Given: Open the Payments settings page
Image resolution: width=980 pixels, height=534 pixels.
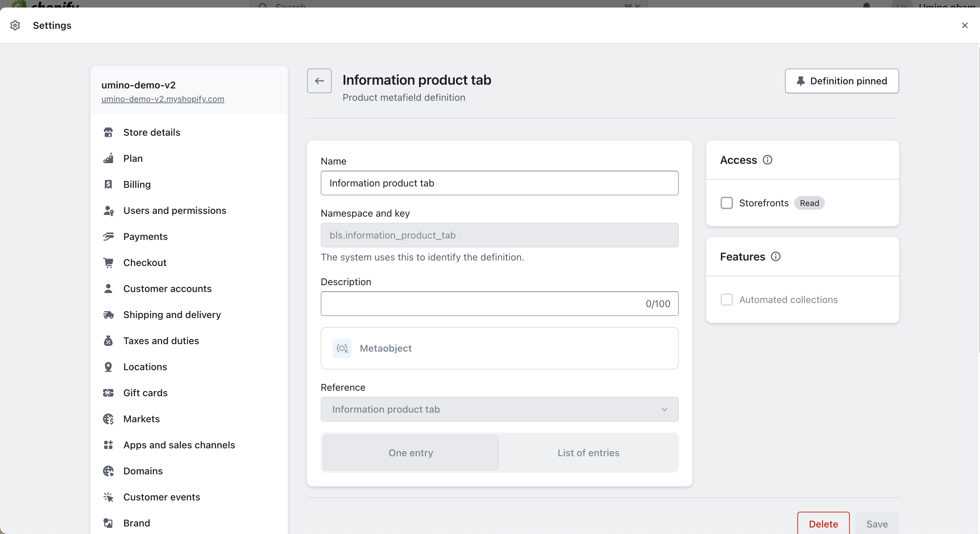Looking at the screenshot, I should pos(145,236).
